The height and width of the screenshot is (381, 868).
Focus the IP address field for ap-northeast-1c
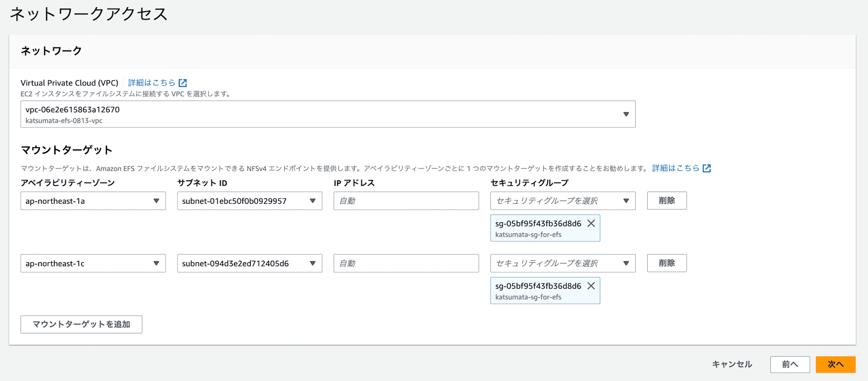click(x=406, y=263)
